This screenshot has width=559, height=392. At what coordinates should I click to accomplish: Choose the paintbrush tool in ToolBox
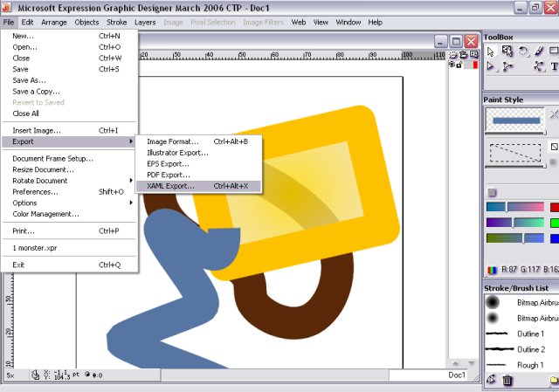[538, 52]
